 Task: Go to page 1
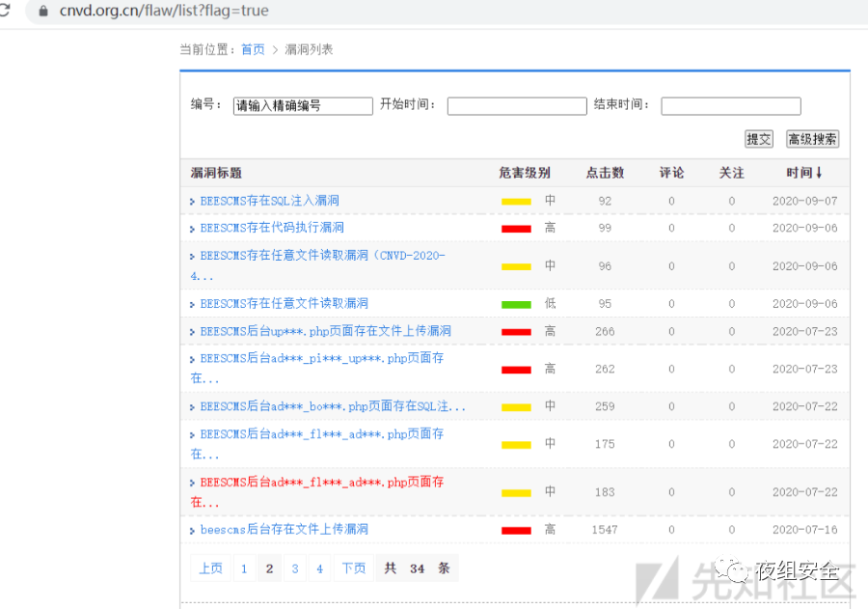pyautogui.click(x=244, y=568)
